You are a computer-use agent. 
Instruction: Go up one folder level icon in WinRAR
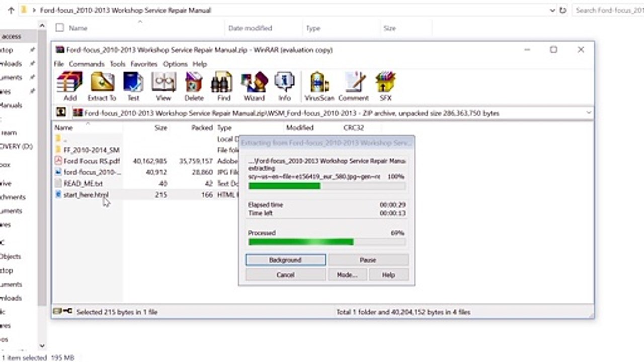point(61,113)
